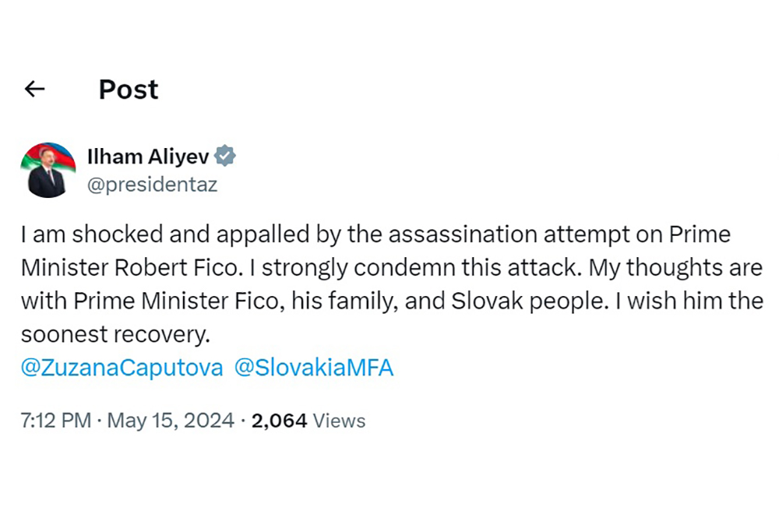Image resolution: width=779 pixels, height=532 pixels.
Task: Open Ilham Aliyev's profile picture
Action: 48,170
